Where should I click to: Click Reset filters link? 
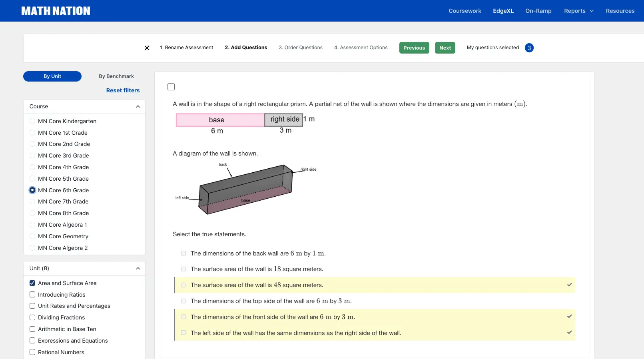click(123, 91)
